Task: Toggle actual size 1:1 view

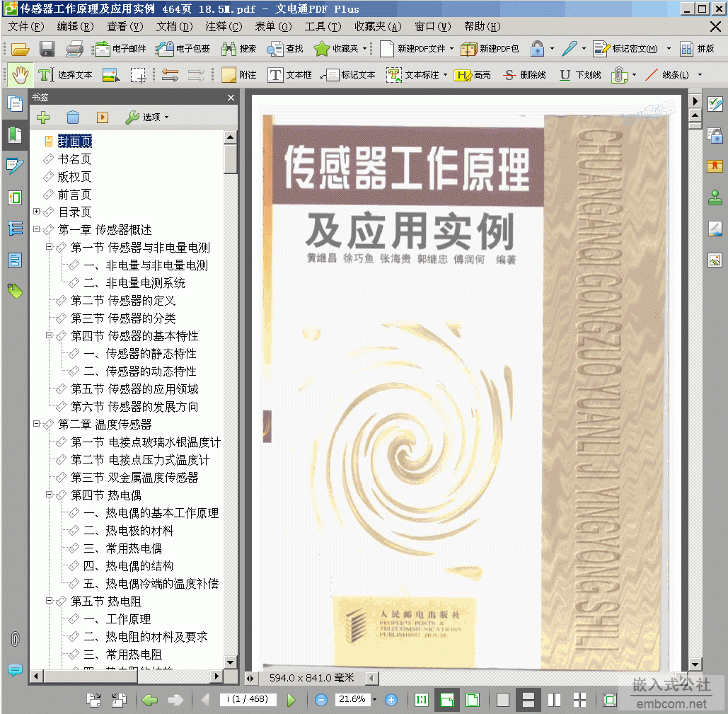Action: pyautogui.click(x=421, y=700)
